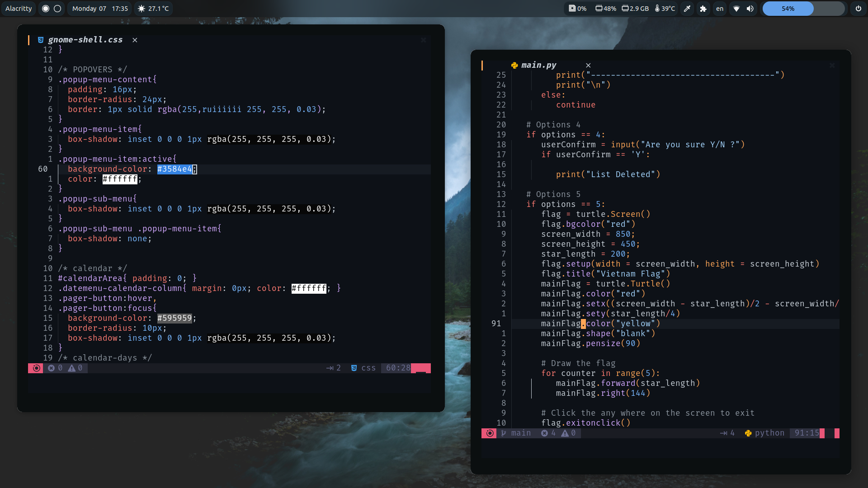Select the gnome-shell.css buffer tab
Screen dimensions: 868x488
(85, 40)
